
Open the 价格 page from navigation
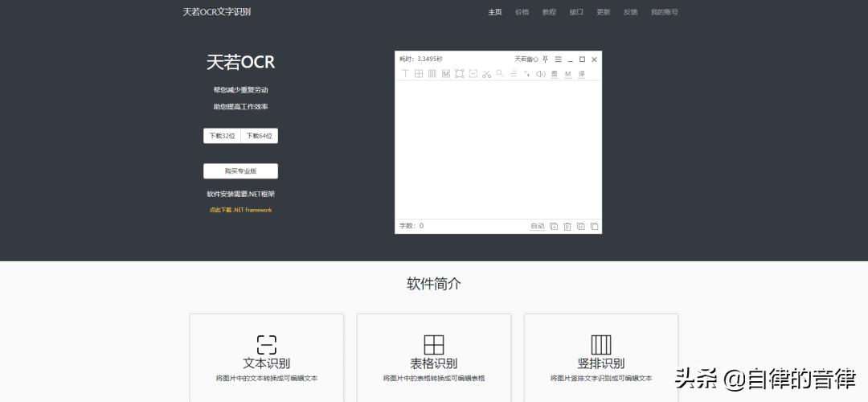[522, 11]
